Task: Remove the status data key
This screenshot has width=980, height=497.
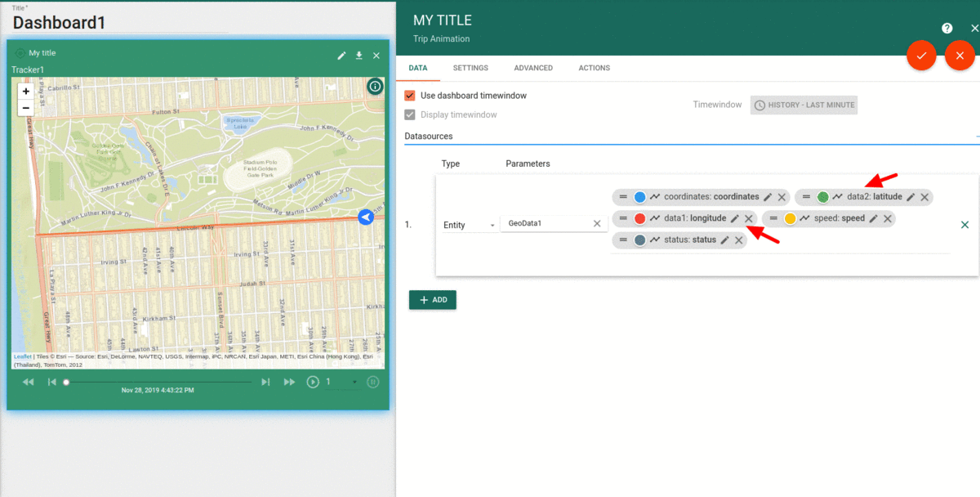Action: pyautogui.click(x=738, y=240)
